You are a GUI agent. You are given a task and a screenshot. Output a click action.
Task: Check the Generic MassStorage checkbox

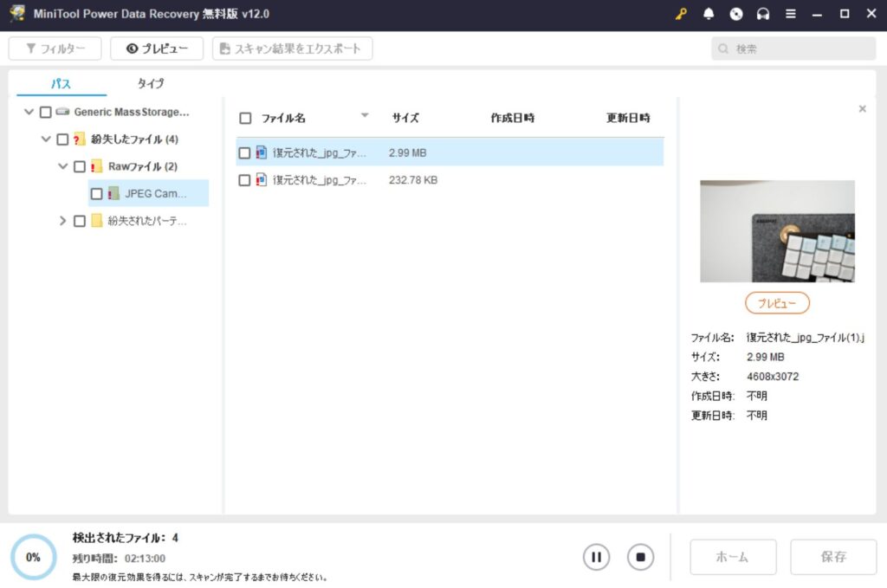coord(46,112)
